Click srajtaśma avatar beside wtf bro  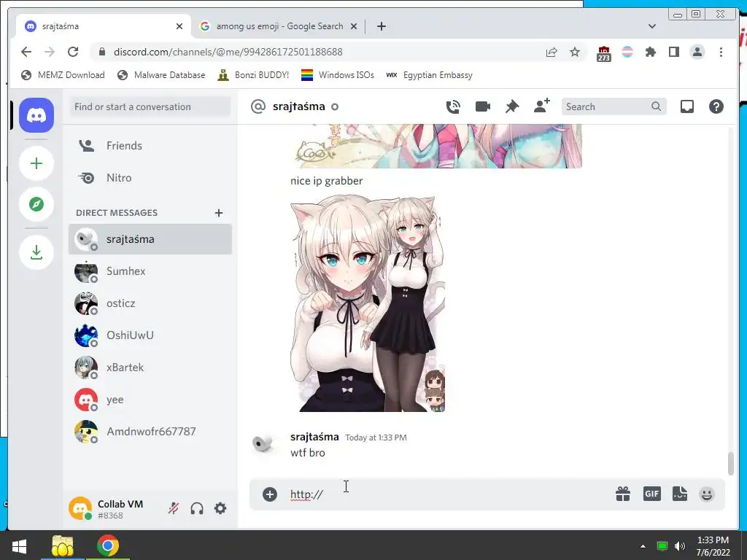click(x=263, y=443)
